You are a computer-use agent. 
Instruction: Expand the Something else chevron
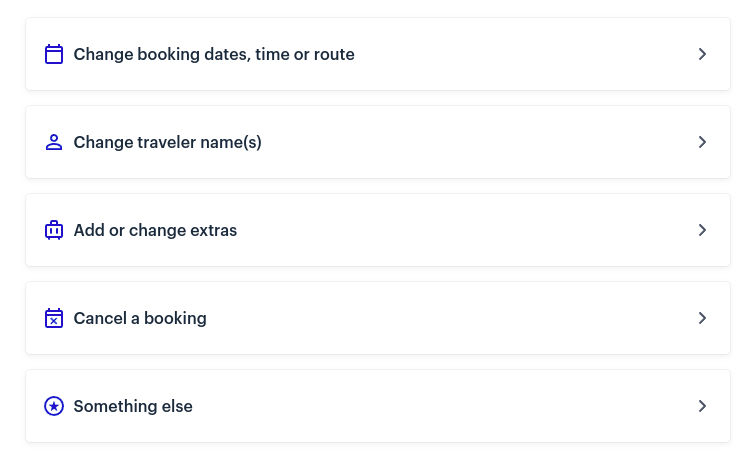(x=702, y=406)
